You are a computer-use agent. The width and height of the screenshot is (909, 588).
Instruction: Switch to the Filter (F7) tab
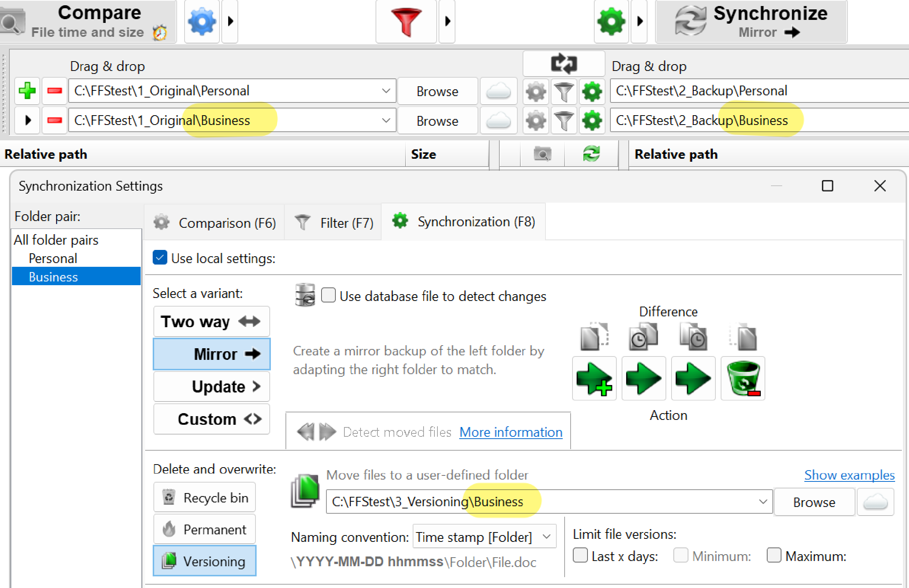pos(334,223)
